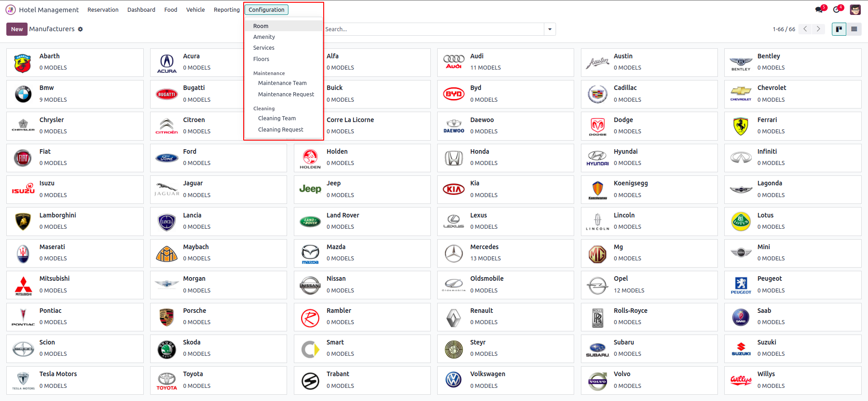Click the '9 MODELS' text under Bmw
The width and height of the screenshot is (868, 401).
click(x=53, y=100)
